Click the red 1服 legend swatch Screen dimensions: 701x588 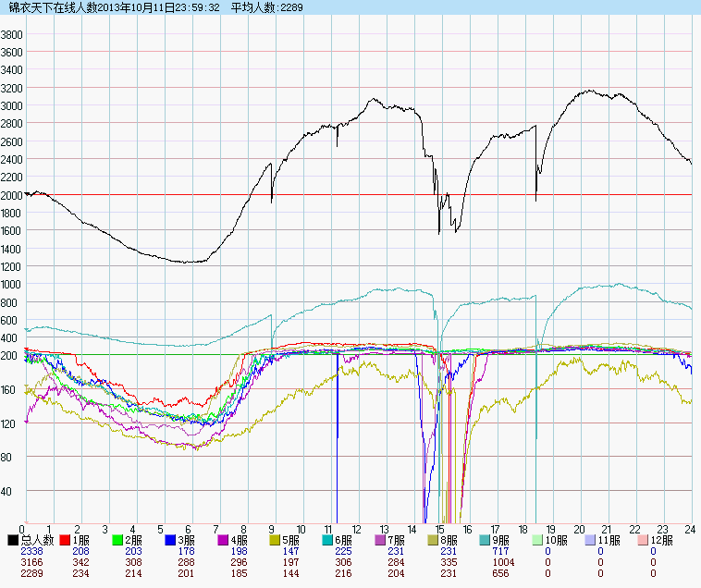(66, 540)
